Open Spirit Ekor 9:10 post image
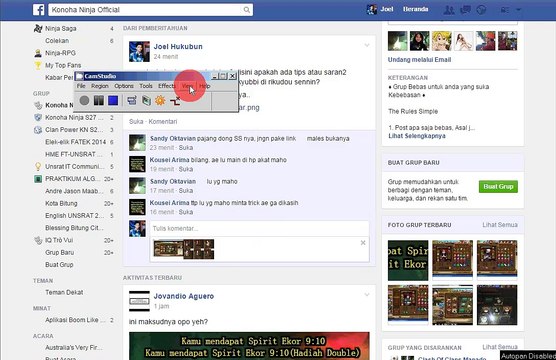 click(249, 346)
